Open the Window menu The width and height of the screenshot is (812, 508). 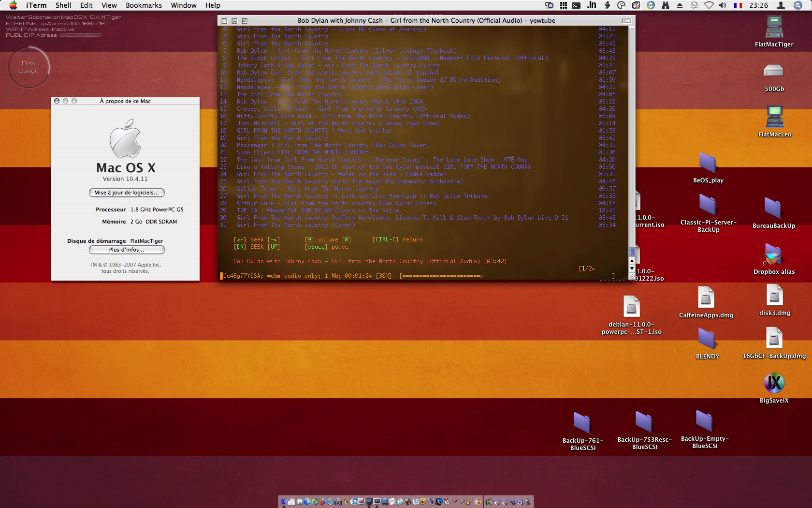184,5
